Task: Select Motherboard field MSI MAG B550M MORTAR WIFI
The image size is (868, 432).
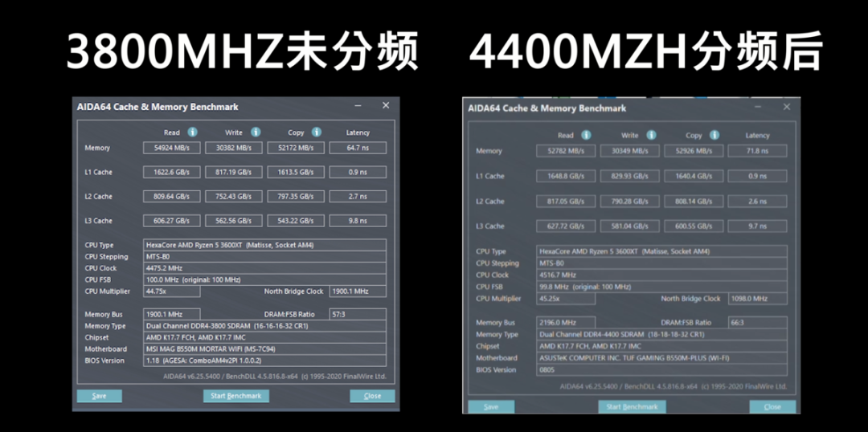Action: (x=264, y=349)
